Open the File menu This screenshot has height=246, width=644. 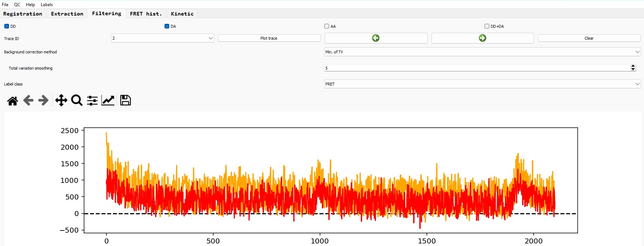(x=5, y=5)
